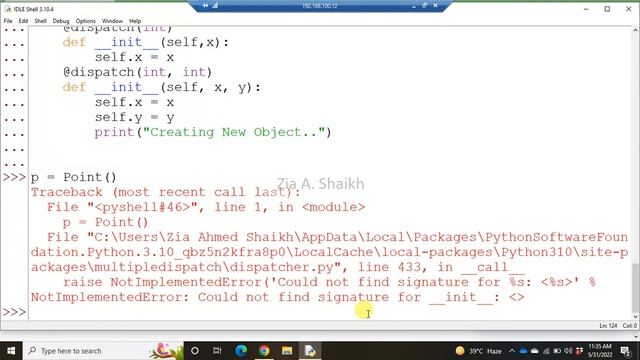
Task: Open the Shell menu
Action: coord(40,21)
